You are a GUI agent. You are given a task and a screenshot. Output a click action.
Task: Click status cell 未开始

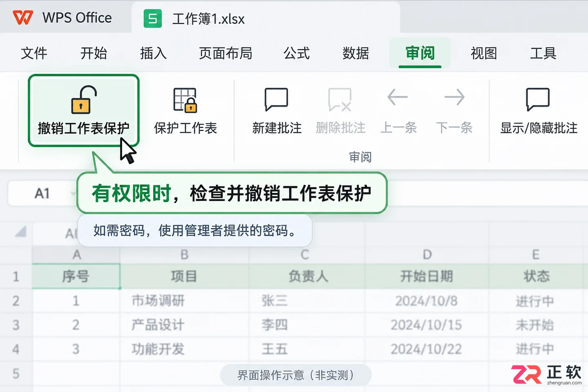point(536,325)
